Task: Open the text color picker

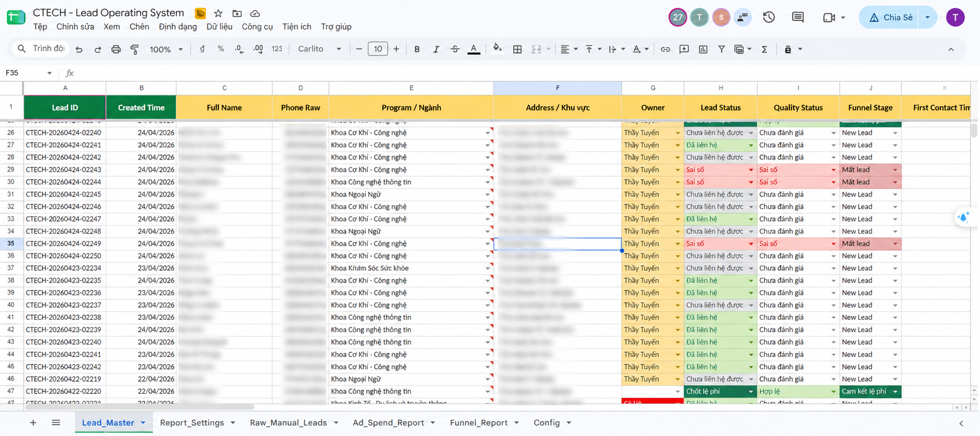Action: pyautogui.click(x=474, y=49)
